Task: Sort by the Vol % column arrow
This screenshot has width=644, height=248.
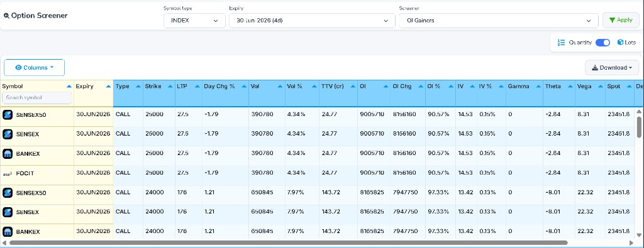Action: (x=314, y=87)
